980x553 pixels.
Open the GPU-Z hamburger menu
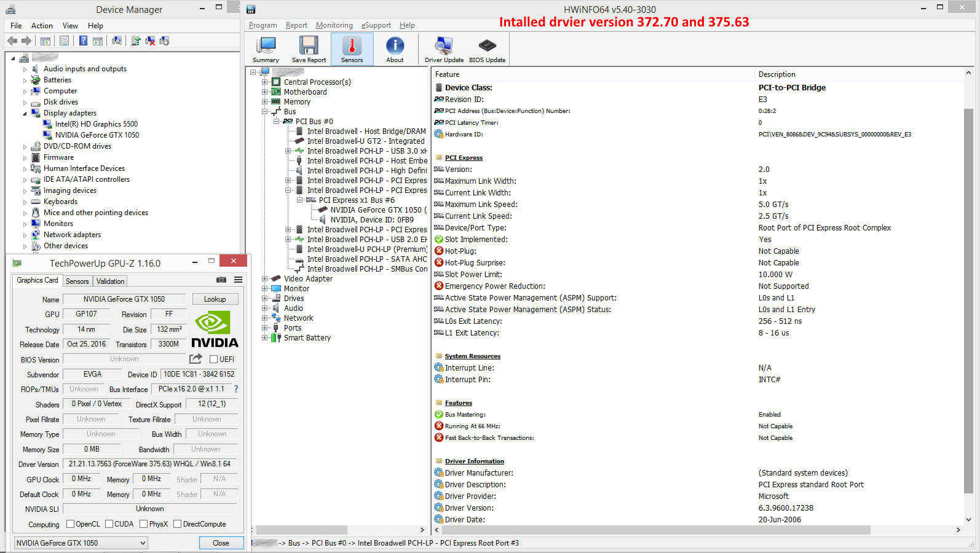coord(238,280)
